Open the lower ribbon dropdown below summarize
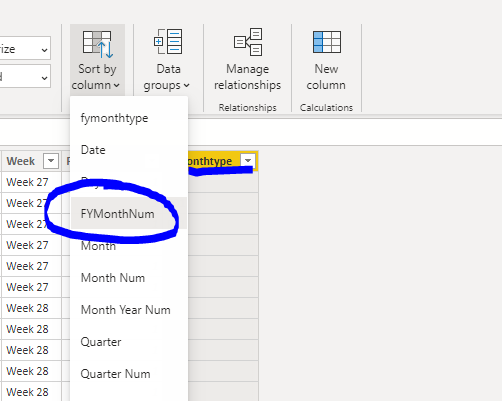This screenshot has width=502, height=401. [25, 76]
